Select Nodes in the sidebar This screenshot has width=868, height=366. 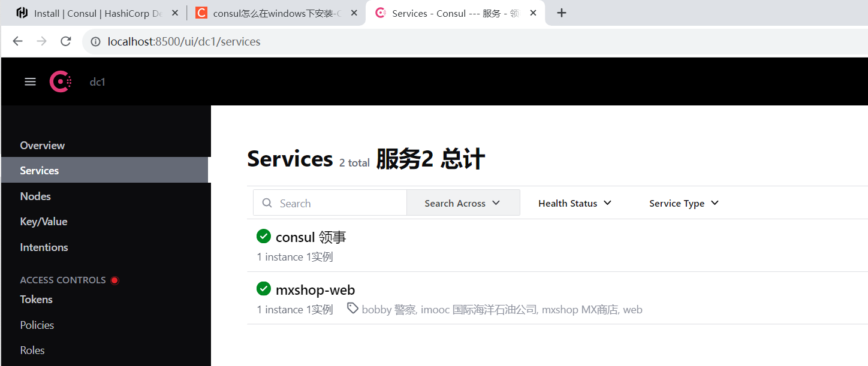click(35, 196)
